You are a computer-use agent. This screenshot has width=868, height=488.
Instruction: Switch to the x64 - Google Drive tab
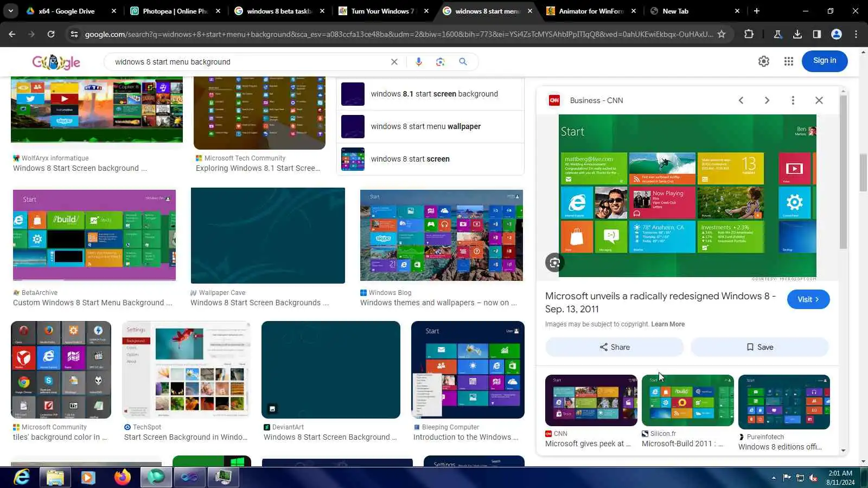point(72,11)
